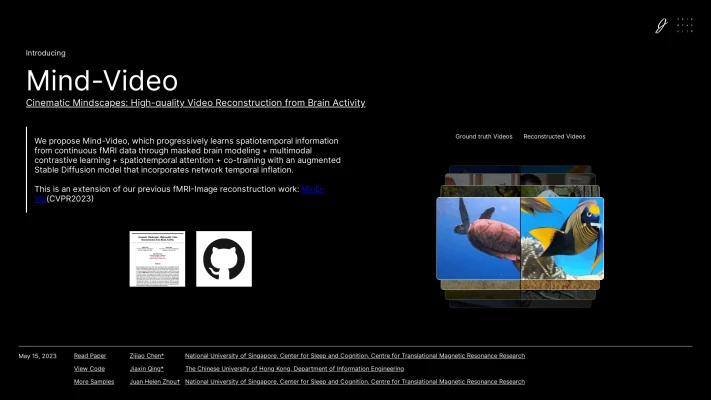This screenshot has width=711, height=400.
Task: Click the '(CVPR2023)' text
Action: tap(70, 199)
